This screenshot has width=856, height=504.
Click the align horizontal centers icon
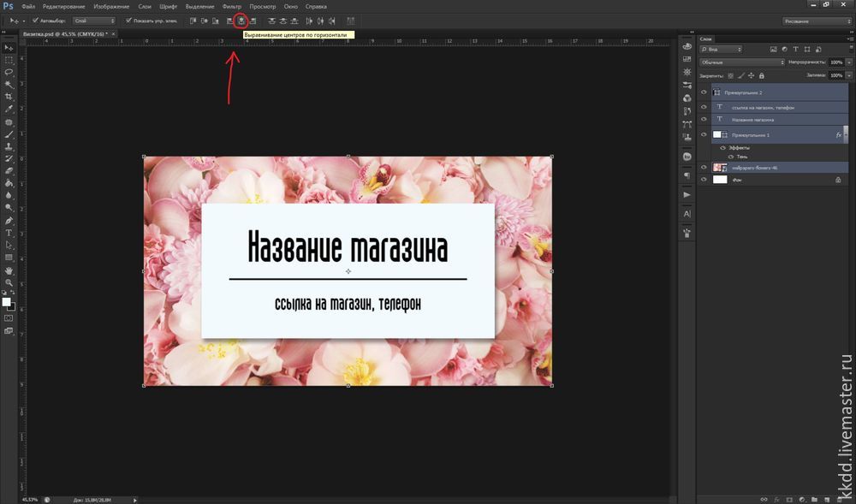point(241,21)
